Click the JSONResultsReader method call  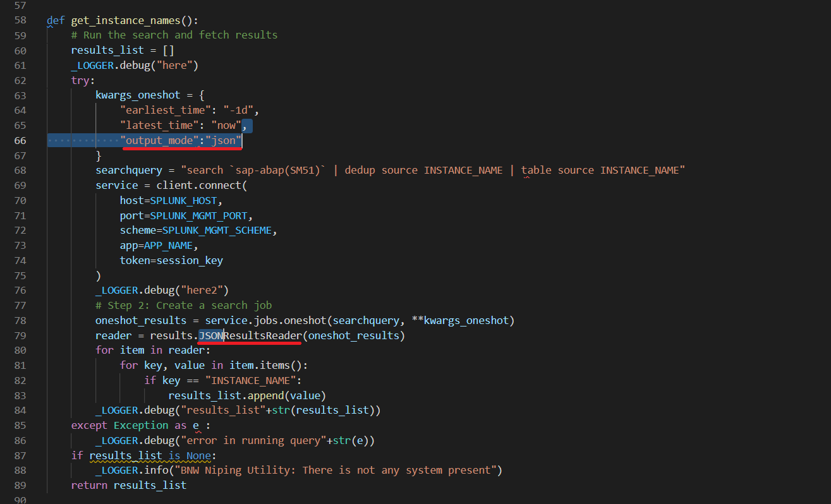(250, 335)
